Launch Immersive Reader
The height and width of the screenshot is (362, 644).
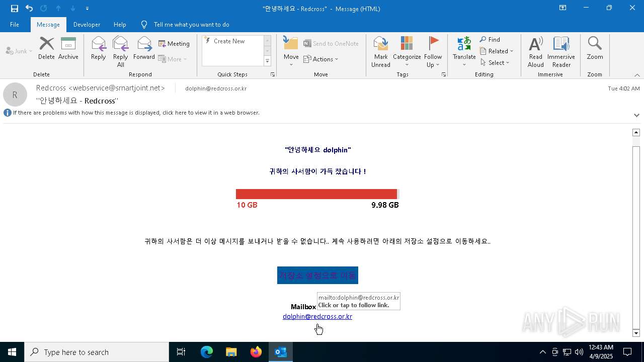tap(561, 52)
